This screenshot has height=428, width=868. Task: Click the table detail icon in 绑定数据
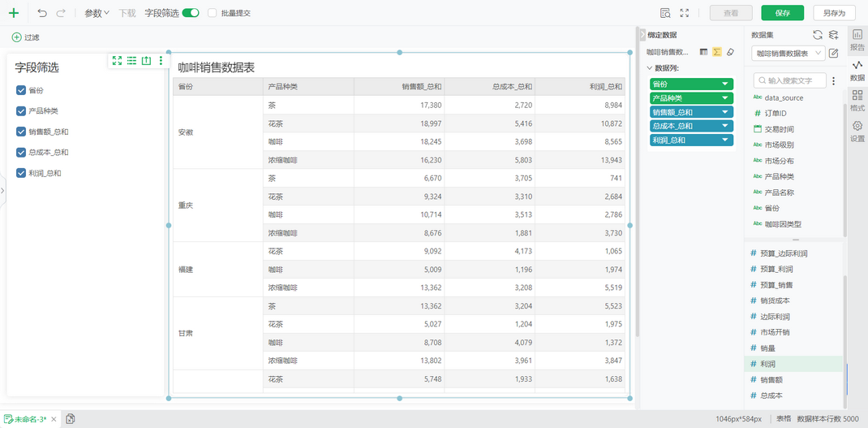tap(703, 51)
